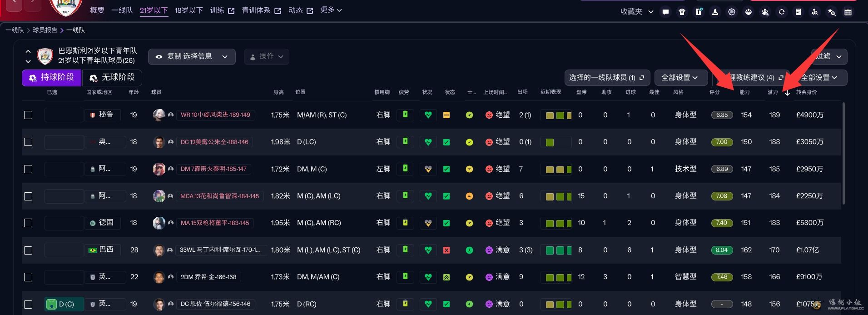Click the portrait of 乔希·金

click(x=159, y=277)
